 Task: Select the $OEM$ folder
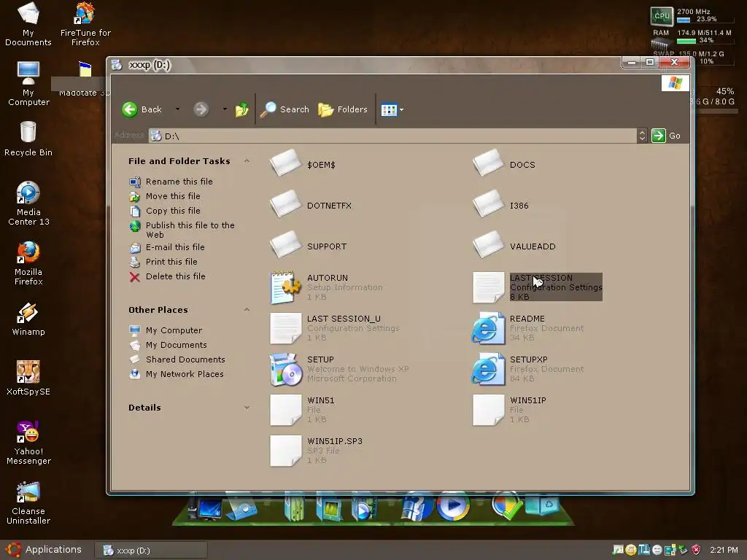point(303,163)
